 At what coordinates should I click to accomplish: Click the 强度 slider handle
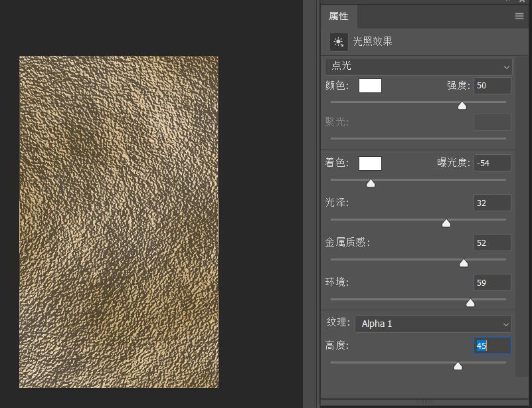coord(462,106)
